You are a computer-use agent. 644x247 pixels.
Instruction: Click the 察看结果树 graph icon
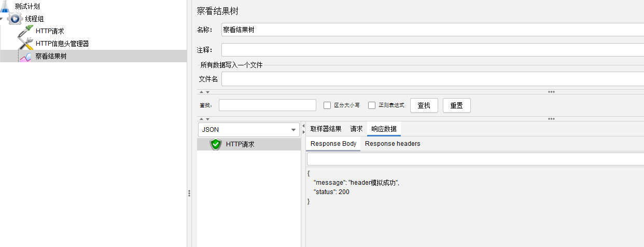click(x=25, y=57)
